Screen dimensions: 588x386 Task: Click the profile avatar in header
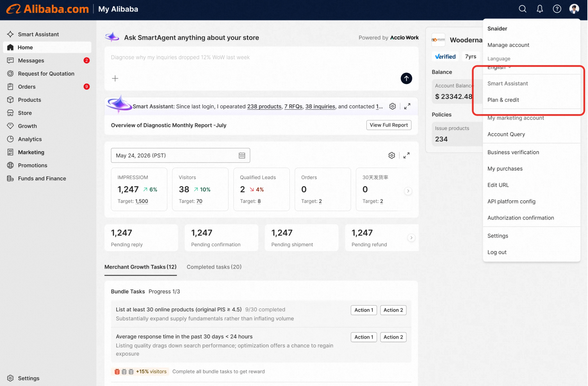[574, 9]
